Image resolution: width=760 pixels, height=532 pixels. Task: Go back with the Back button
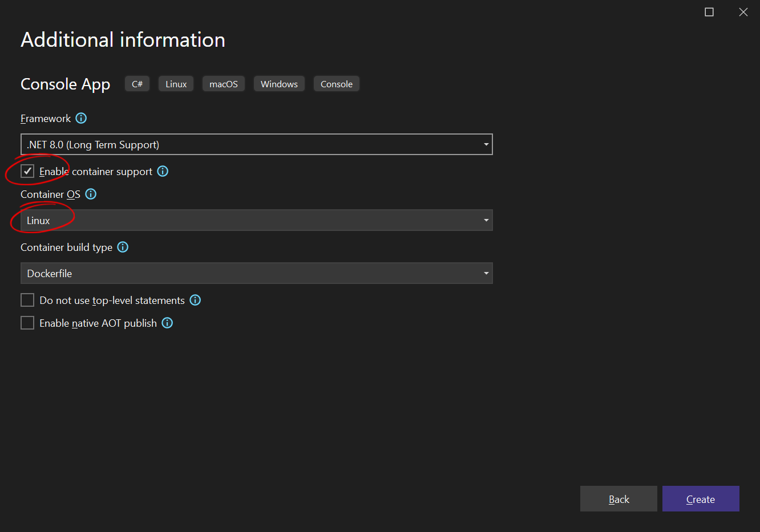[618, 499]
